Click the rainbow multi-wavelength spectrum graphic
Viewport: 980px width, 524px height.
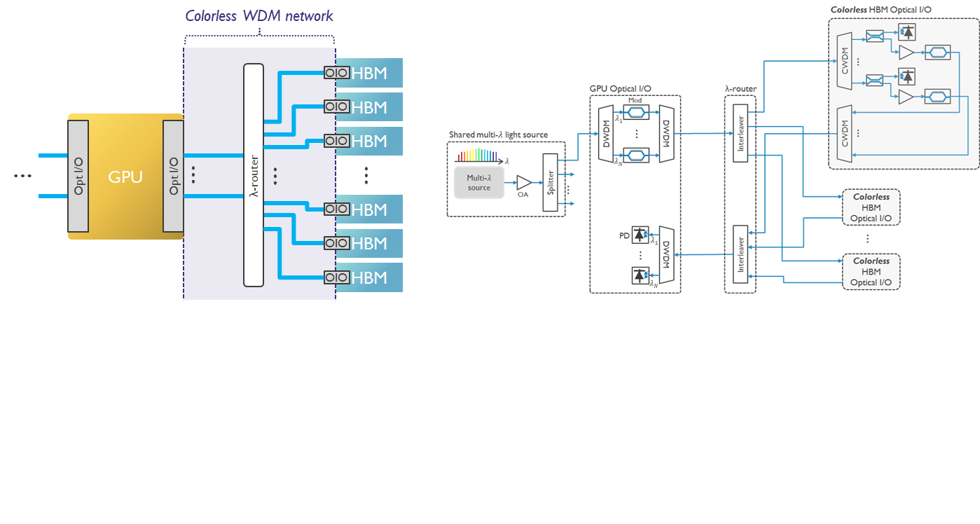tap(480, 156)
